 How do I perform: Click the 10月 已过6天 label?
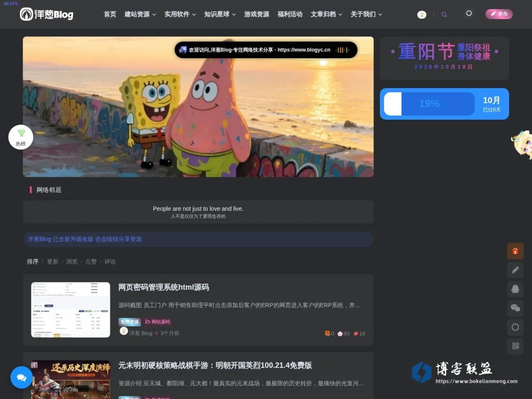(492, 104)
